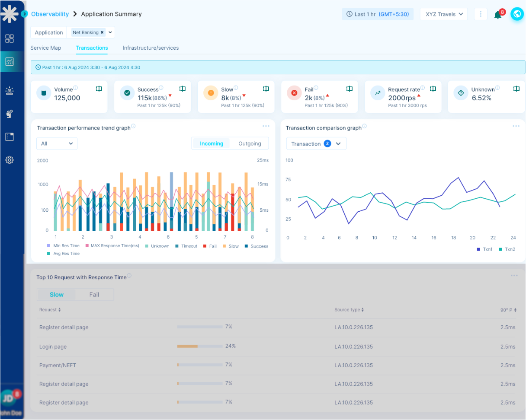This screenshot has height=420, width=526.
Task: Switch to the Service Map tab
Action: click(x=45, y=48)
